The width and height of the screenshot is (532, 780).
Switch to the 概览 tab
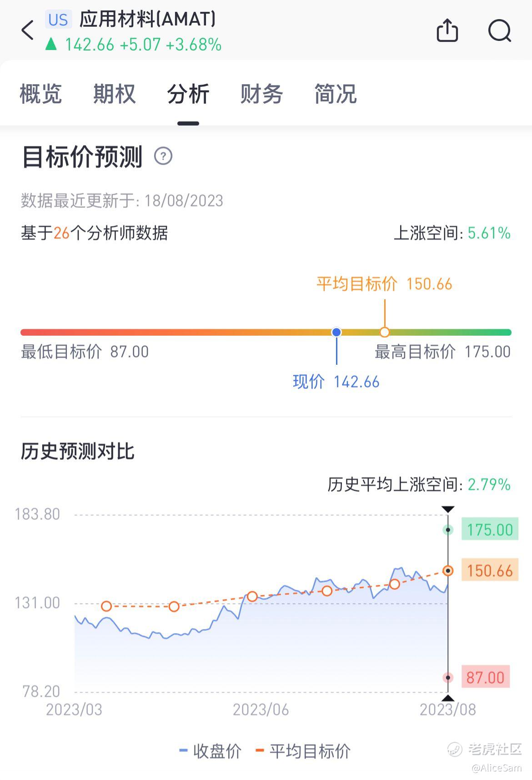coord(41,94)
